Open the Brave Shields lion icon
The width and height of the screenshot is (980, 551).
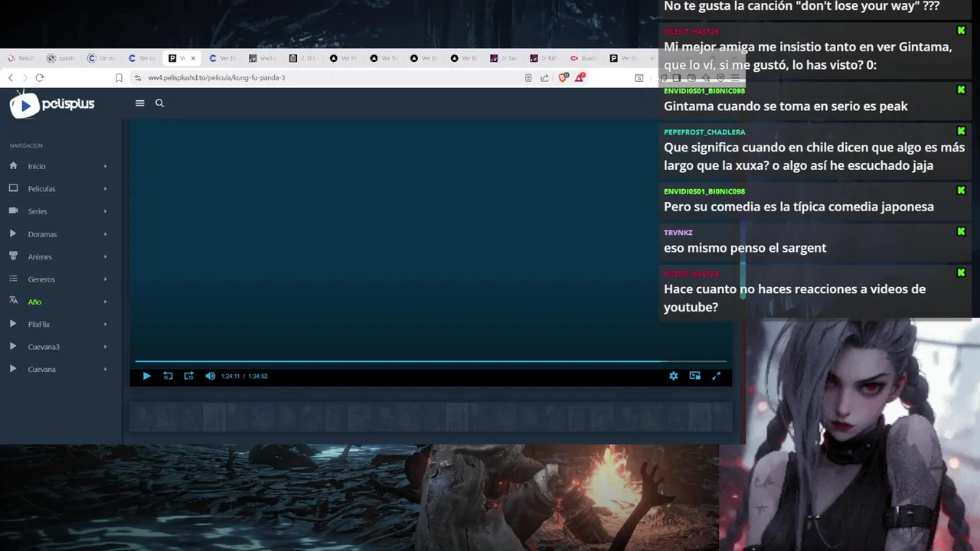pos(563,77)
